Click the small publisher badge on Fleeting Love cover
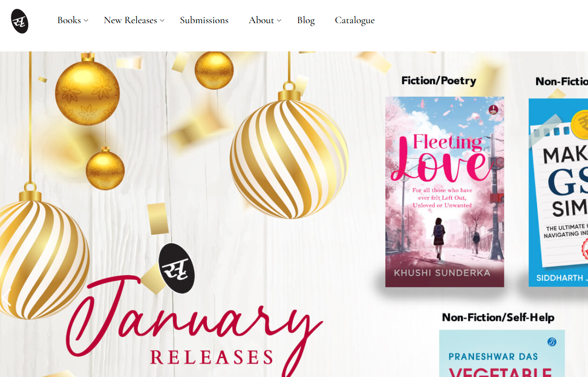This screenshot has height=377, width=588. pyautogui.click(x=493, y=110)
